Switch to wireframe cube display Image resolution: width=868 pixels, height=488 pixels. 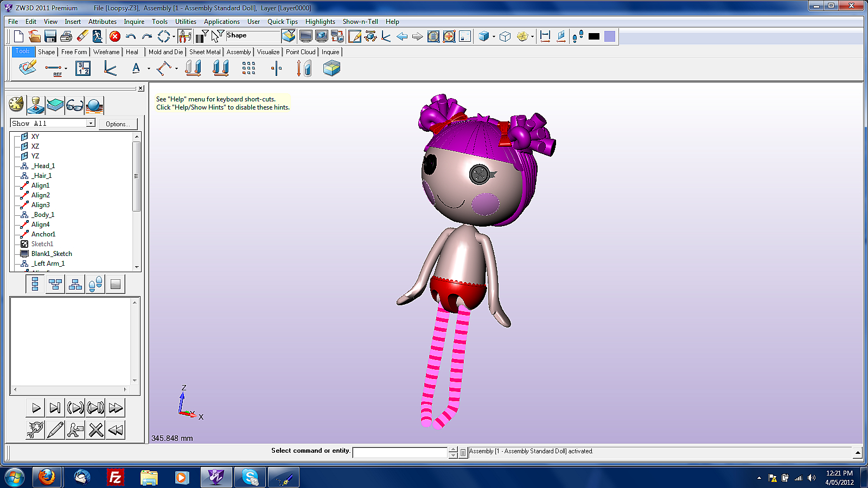click(505, 36)
